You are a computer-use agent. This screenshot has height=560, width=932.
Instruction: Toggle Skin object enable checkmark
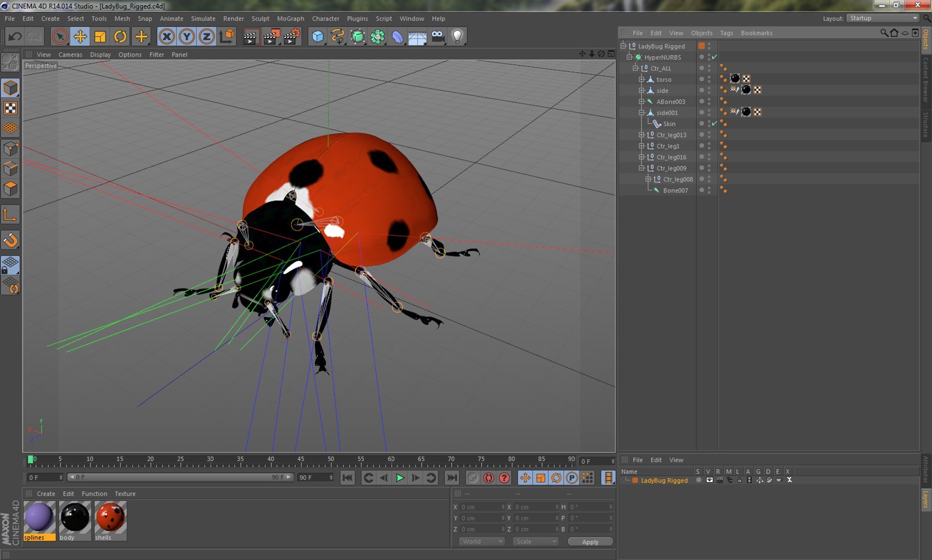click(715, 123)
